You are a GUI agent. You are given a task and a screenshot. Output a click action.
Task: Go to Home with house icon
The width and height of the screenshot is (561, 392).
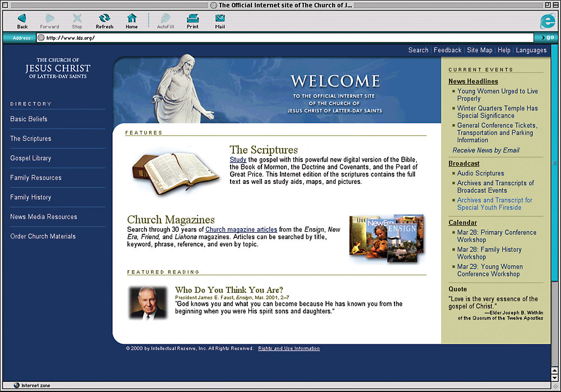132,19
